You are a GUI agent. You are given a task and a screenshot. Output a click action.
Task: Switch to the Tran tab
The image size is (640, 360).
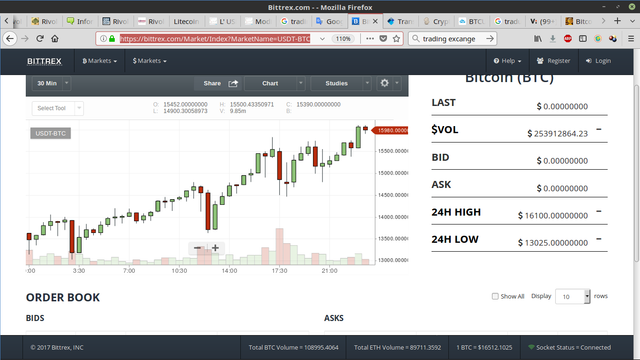coord(400,21)
